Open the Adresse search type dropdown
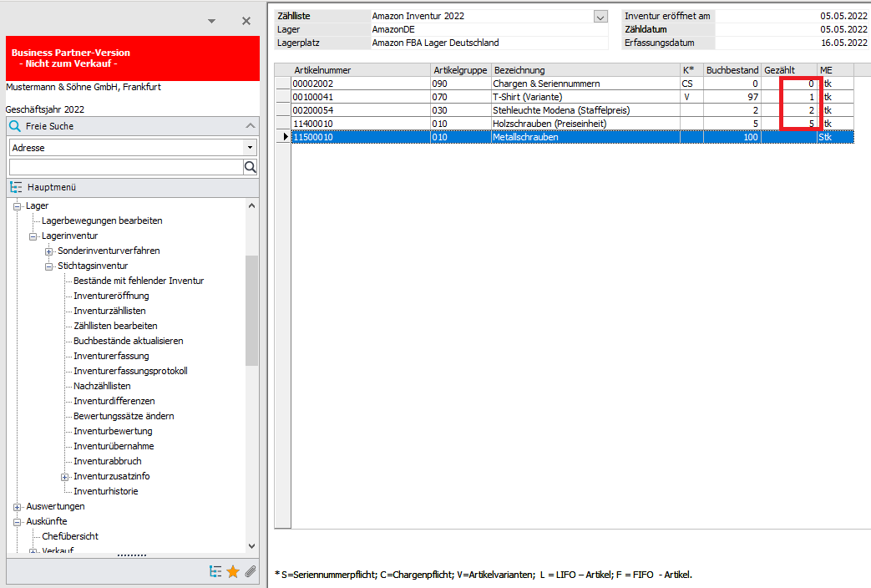This screenshot has height=588, width=871. click(x=250, y=147)
